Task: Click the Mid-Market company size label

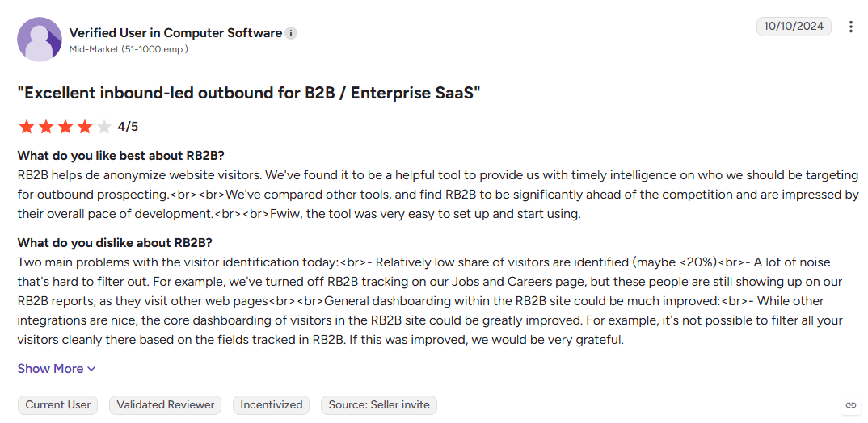Action: [x=129, y=49]
